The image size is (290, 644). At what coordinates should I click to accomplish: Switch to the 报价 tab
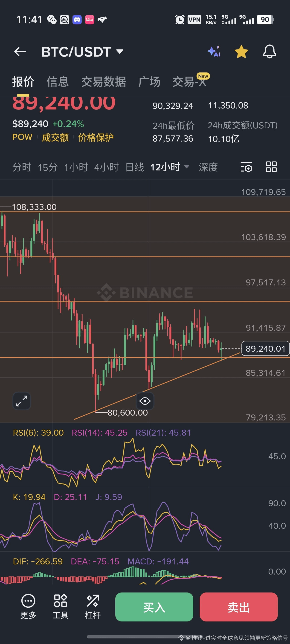[23, 82]
